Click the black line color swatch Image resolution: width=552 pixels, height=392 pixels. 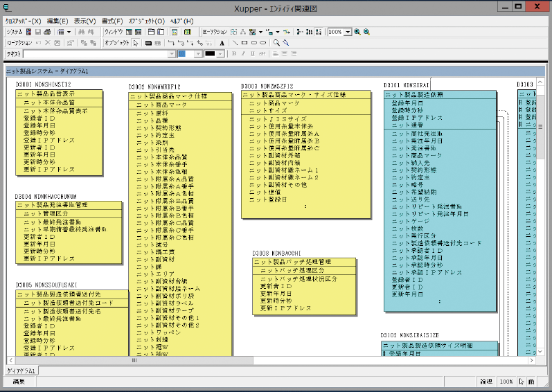(x=211, y=53)
